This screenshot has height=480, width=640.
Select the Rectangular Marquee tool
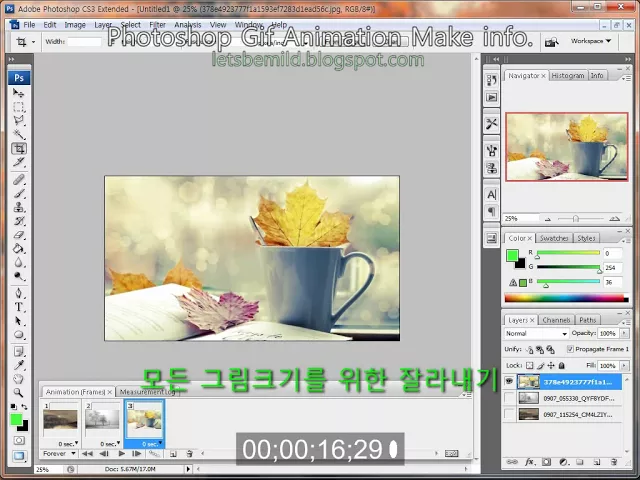[18, 107]
